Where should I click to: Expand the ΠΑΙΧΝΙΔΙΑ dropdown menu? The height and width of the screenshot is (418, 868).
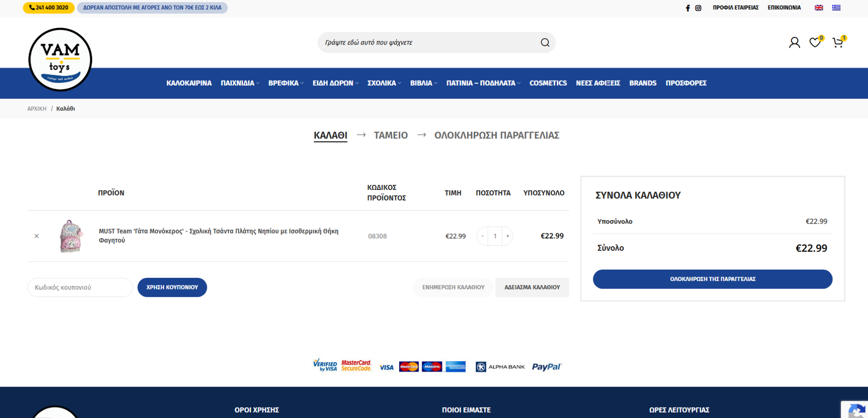[x=240, y=83]
